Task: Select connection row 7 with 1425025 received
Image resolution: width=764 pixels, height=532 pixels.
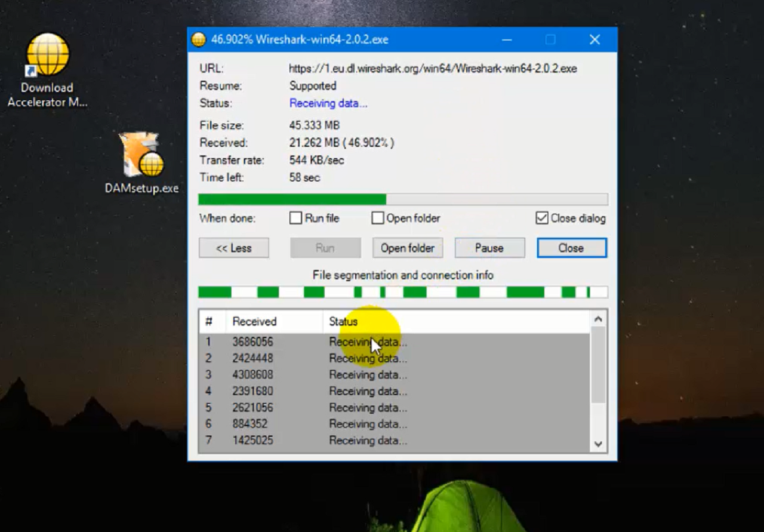Action: (x=395, y=441)
